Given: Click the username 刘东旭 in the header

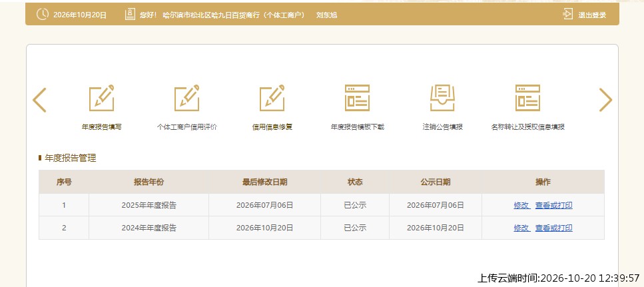Looking at the screenshot, I should click(326, 15).
